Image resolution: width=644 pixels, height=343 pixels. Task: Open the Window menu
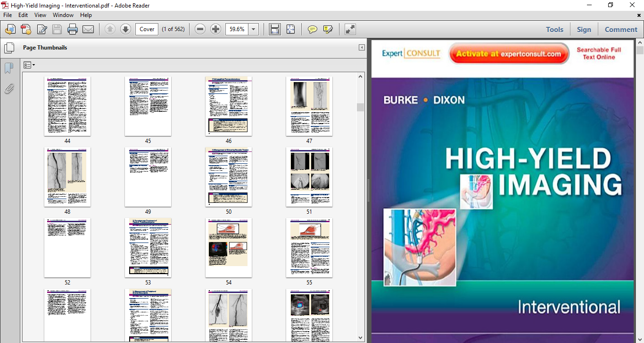[63, 15]
